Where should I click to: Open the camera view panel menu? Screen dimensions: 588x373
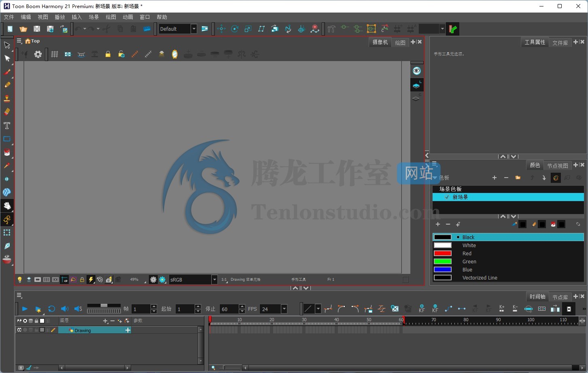pyautogui.click(x=19, y=41)
